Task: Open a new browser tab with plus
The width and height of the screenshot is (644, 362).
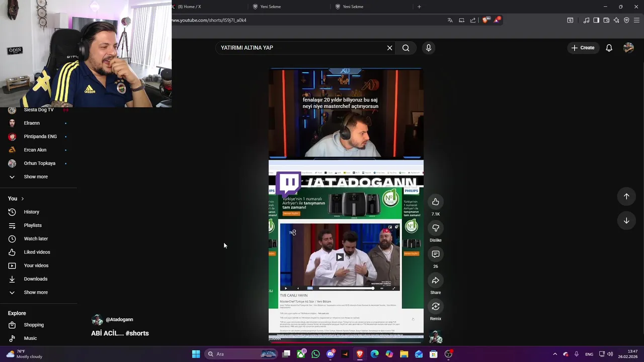Action: coord(419,7)
